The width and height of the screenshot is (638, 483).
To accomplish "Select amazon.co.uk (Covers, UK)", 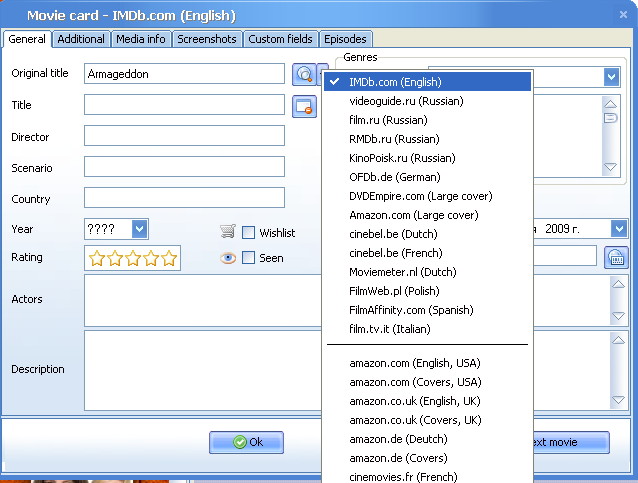I will [x=427, y=420].
